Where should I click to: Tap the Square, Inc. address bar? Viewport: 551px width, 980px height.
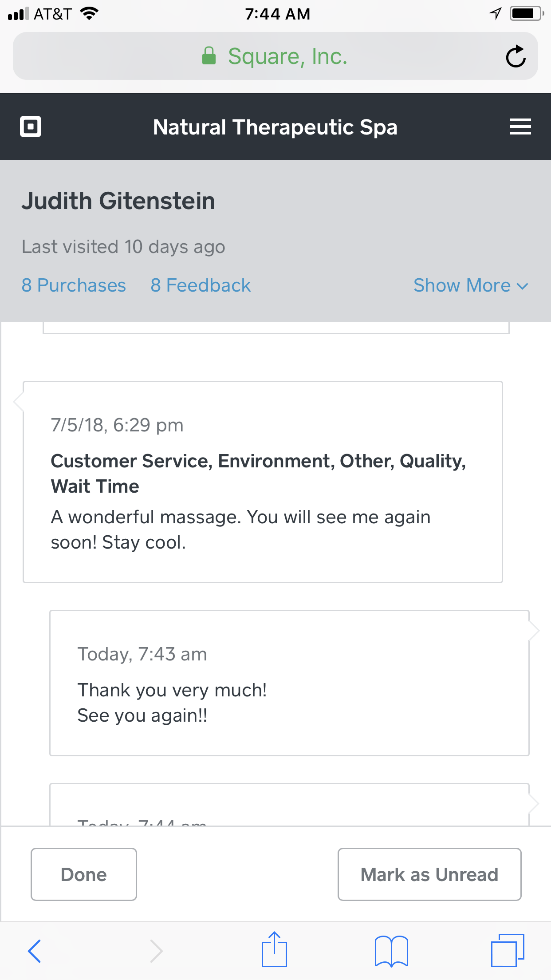pos(287,56)
